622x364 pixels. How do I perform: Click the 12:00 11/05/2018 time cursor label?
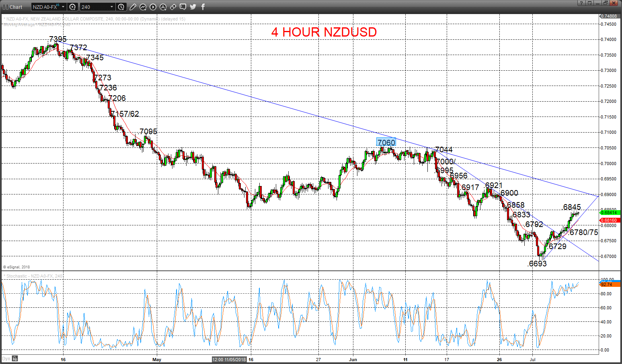coord(229,360)
